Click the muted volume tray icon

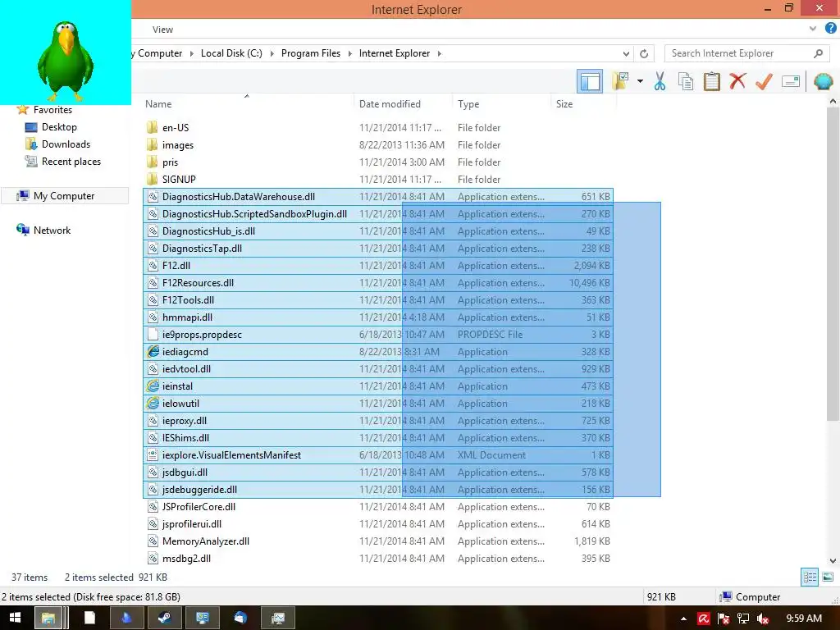[763, 619]
